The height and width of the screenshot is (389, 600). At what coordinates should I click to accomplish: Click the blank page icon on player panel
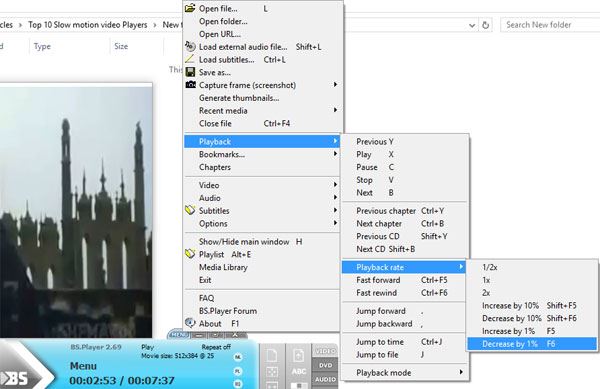click(x=272, y=355)
